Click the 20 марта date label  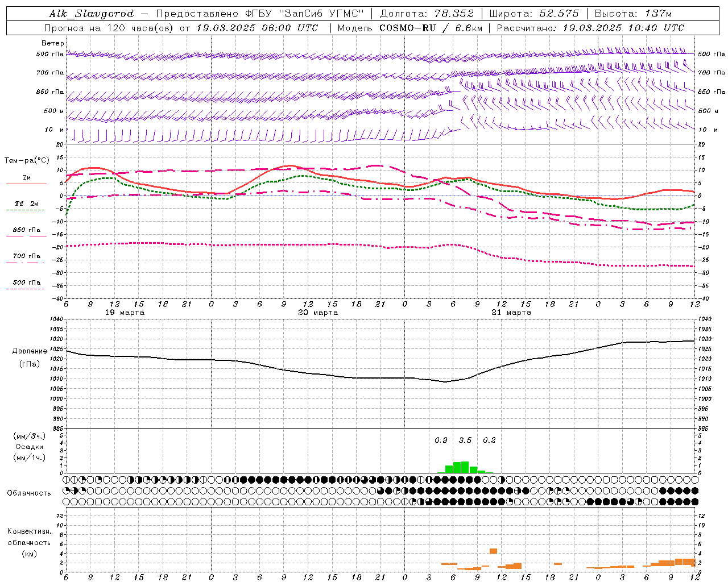pos(318,313)
